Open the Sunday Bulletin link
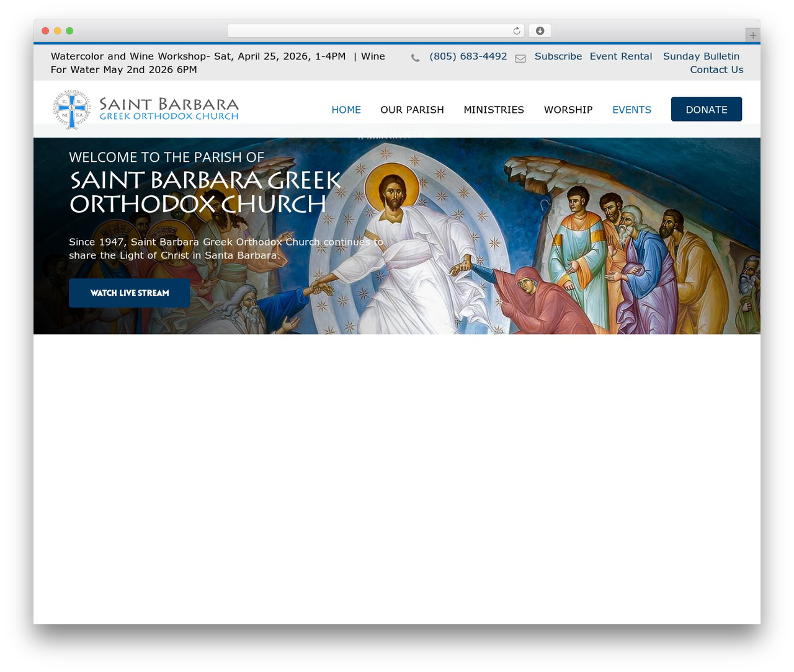 [x=702, y=56]
